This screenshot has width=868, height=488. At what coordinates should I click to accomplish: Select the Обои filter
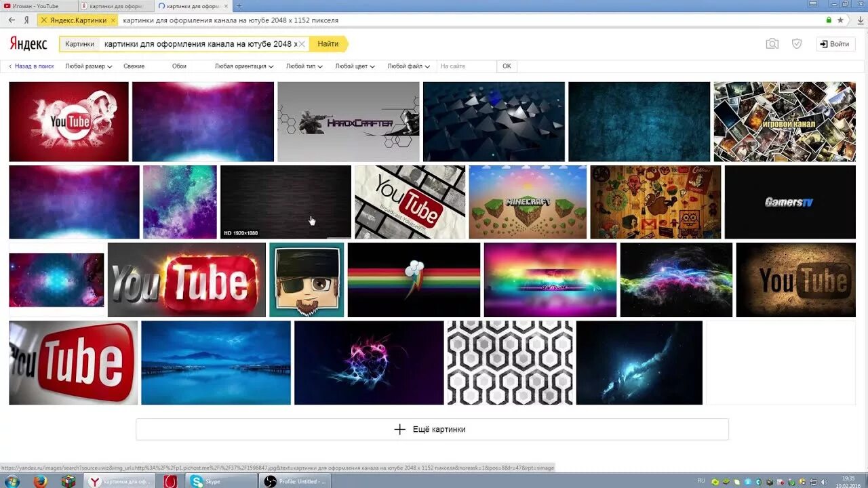[x=179, y=66]
